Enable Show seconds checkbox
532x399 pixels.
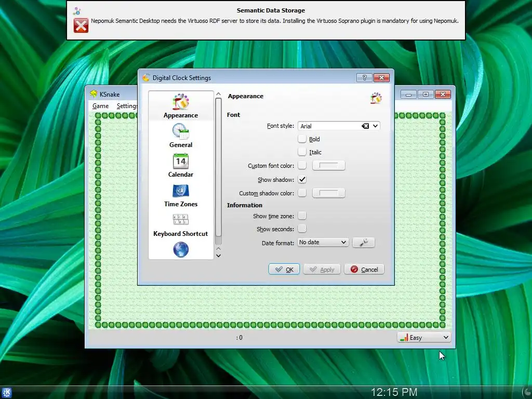coord(302,229)
